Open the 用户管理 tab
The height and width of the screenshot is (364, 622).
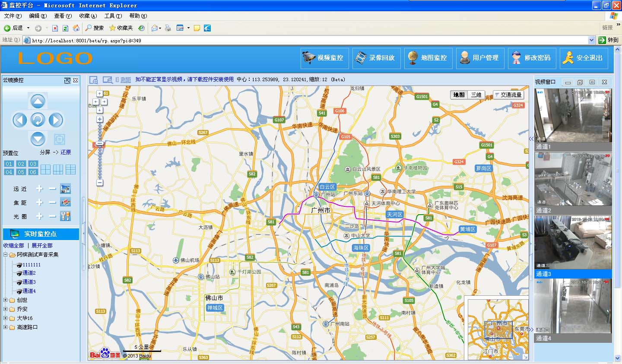(480, 58)
